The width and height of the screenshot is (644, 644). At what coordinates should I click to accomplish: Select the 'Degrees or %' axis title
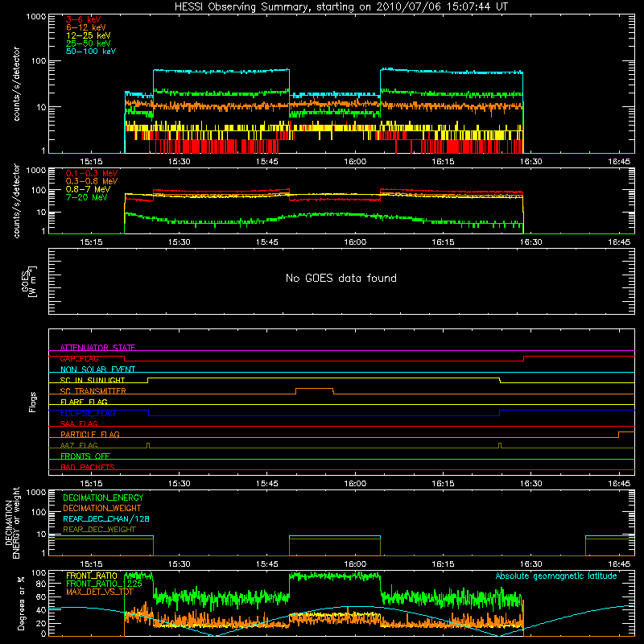[x=21, y=603]
